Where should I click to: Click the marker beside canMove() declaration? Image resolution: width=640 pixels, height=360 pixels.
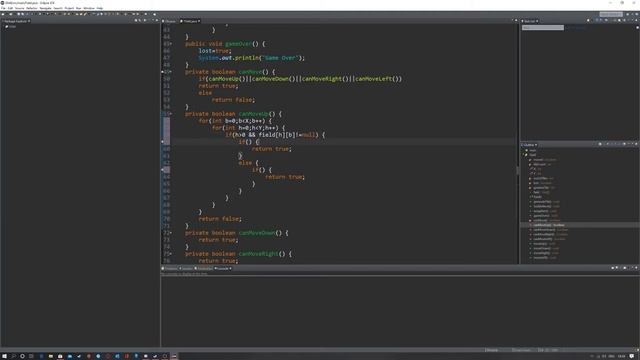pos(162,72)
